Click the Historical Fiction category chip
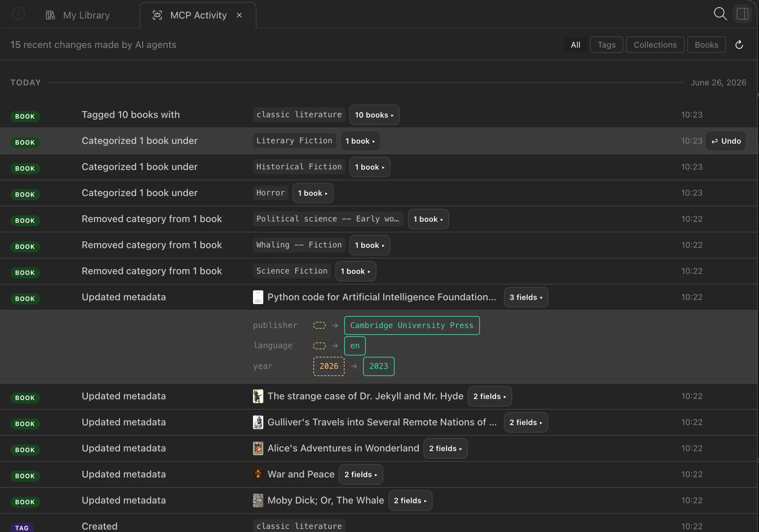Image resolution: width=759 pixels, height=532 pixels. click(x=299, y=167)
